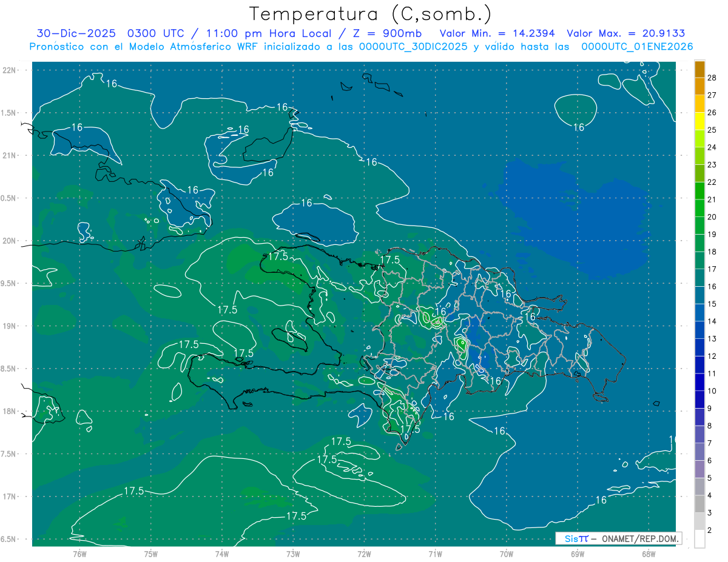Select the "0000UTC_01ENE2026" valid-until time
The height and width of the screenshot is (562, 728).
point(637,47)
